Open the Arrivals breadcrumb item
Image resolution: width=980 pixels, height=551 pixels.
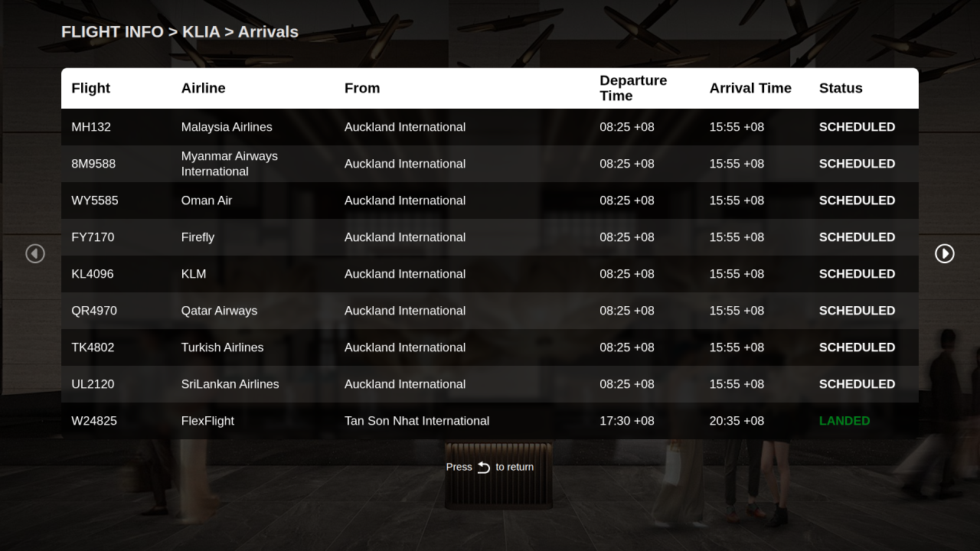(x=267, y=32)
